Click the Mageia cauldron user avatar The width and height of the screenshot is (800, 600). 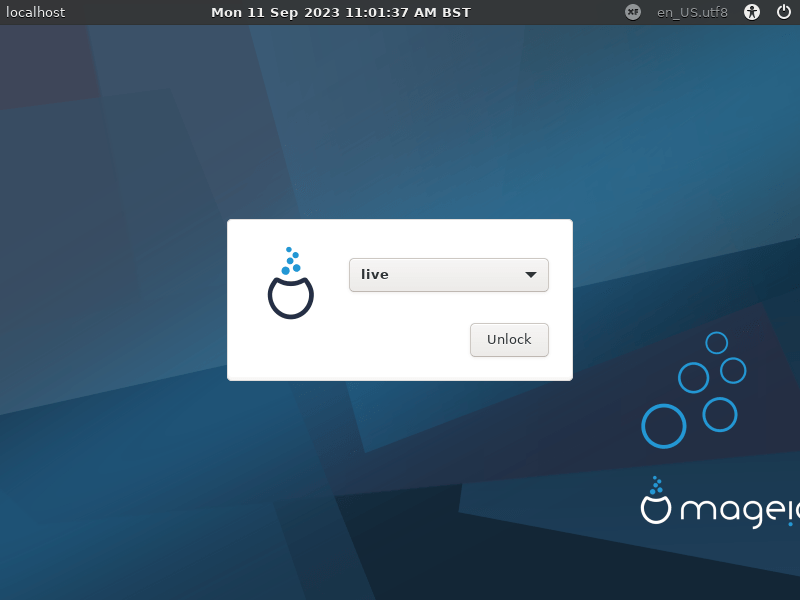[290, 283]
